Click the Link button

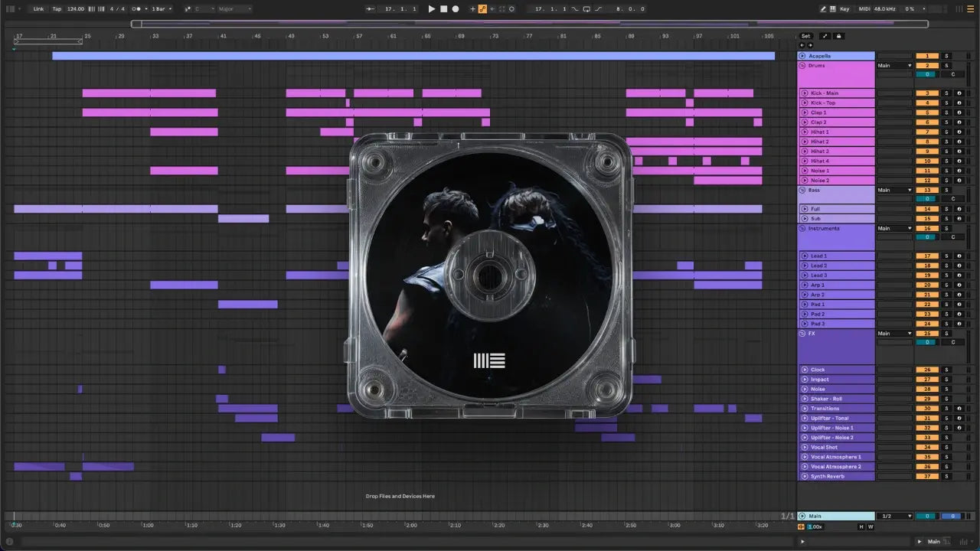pos(38,9)
